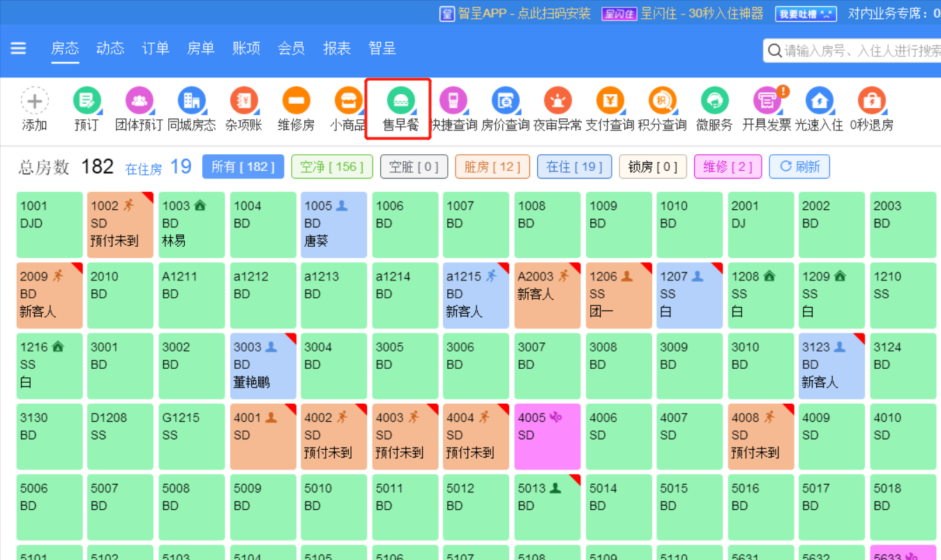Open the 0秒退房 icon
This screenshot has width=941, height=560.
coord(871,101)
